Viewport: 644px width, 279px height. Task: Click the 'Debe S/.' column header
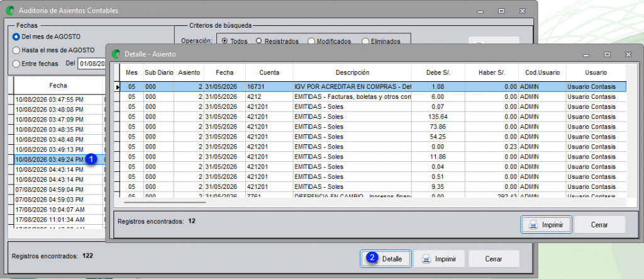tap(438, 72)
